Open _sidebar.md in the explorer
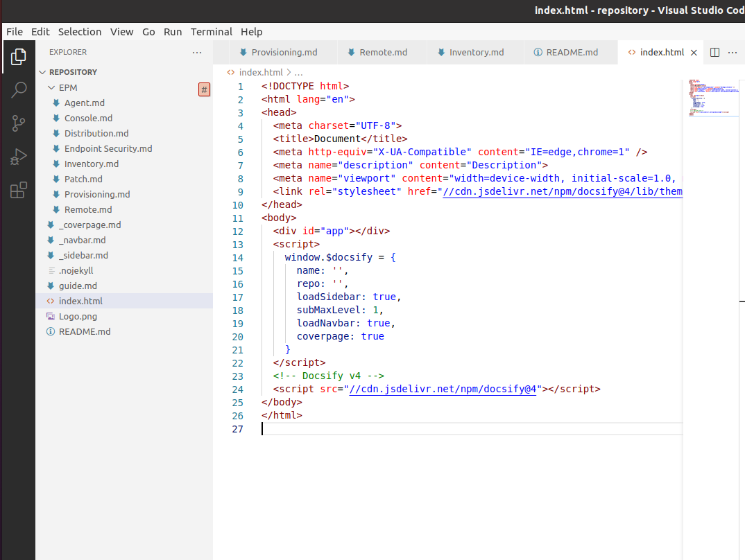745x560 pixels. tap(83, 255)
